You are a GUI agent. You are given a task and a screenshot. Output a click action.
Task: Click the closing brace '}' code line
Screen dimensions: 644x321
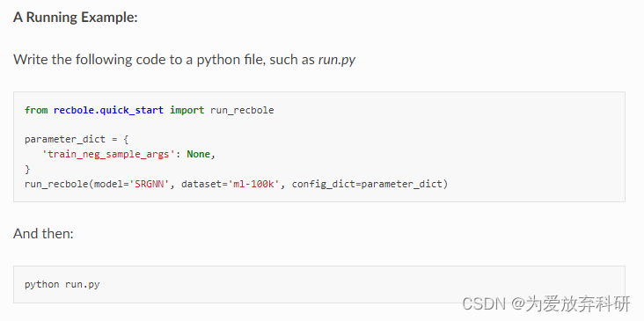[27, 169]
